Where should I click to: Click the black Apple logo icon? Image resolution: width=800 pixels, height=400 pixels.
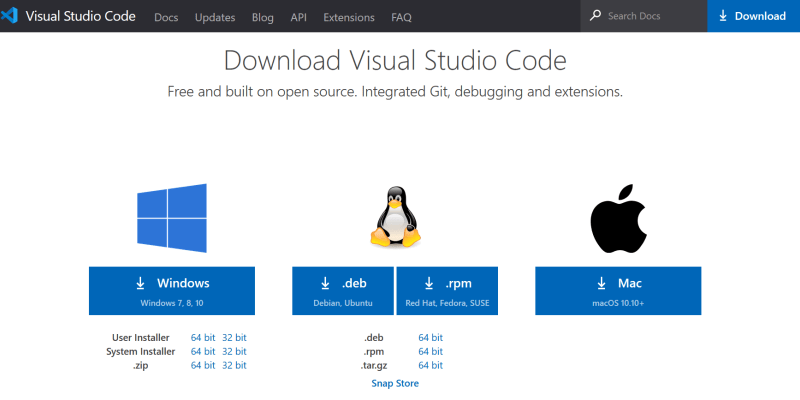(x=620, y=218)
